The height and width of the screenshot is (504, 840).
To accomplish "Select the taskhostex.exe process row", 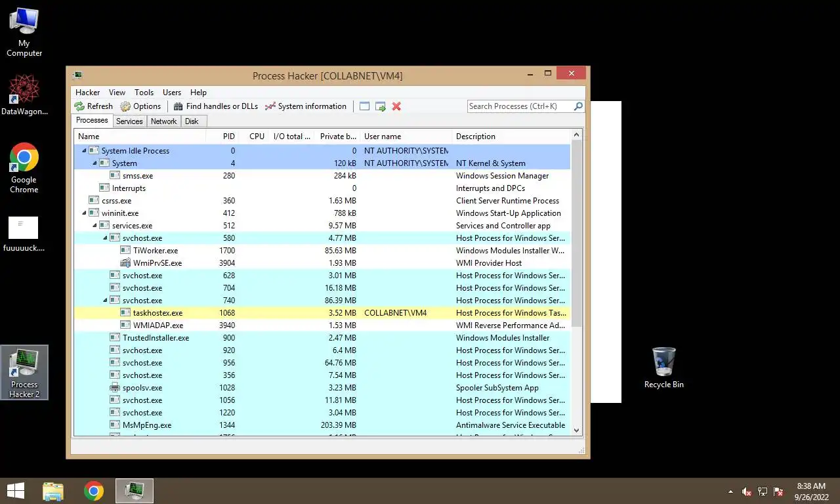I will tap(322, 313).
